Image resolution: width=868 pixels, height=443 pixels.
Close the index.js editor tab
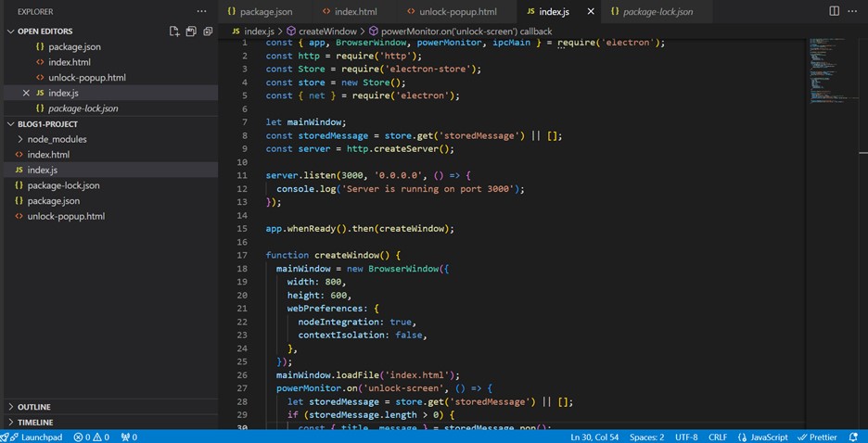click(590, 12)
